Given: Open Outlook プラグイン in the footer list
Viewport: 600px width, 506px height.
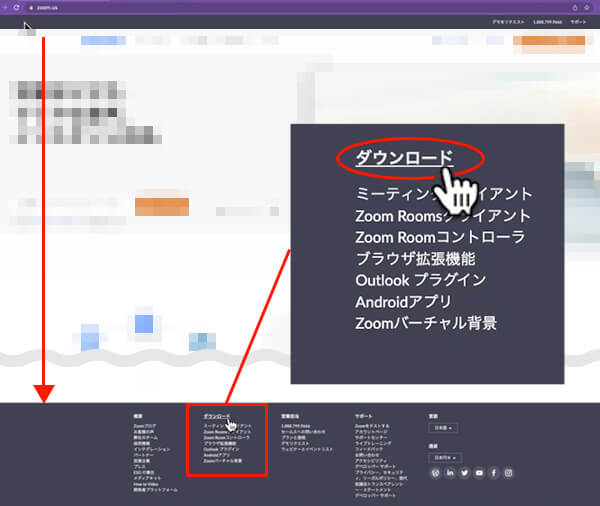Looking at the screenshot, I should [x=221, y=449].
